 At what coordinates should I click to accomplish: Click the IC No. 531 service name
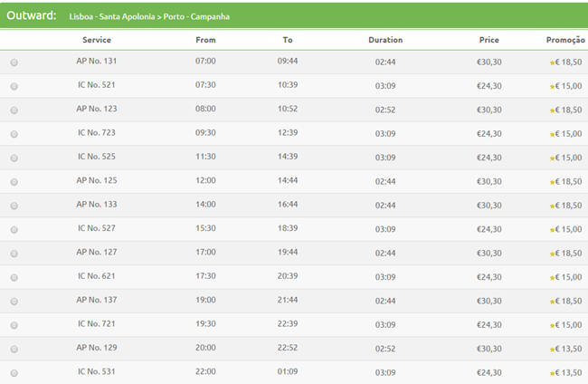[x=97, y=371]
